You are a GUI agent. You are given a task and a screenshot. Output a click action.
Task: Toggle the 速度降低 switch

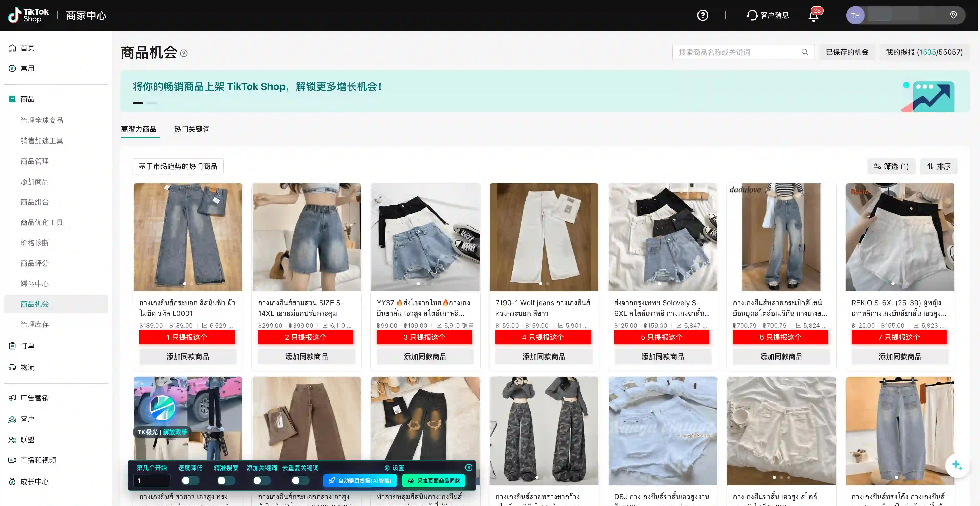click(190, 480)
